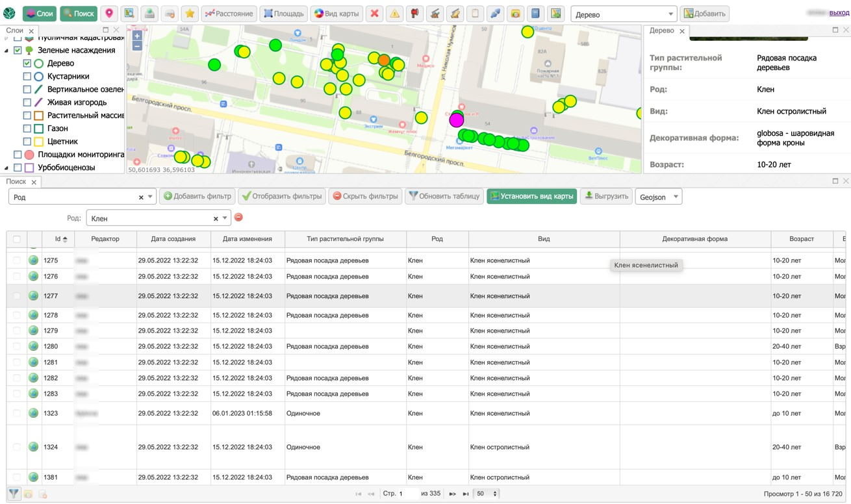Close the Поиск tab with x

pyautogui.click(x=34, y=183)
